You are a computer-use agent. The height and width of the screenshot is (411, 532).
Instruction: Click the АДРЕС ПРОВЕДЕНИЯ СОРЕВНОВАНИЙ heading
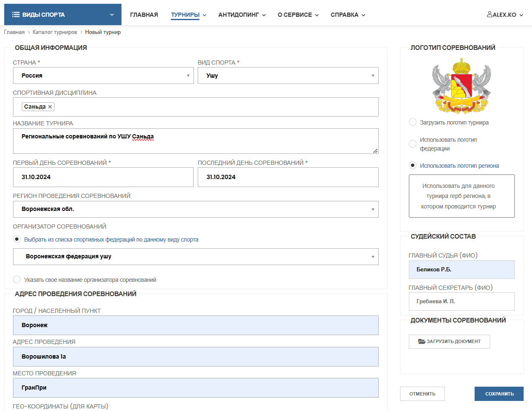point(76,294)
